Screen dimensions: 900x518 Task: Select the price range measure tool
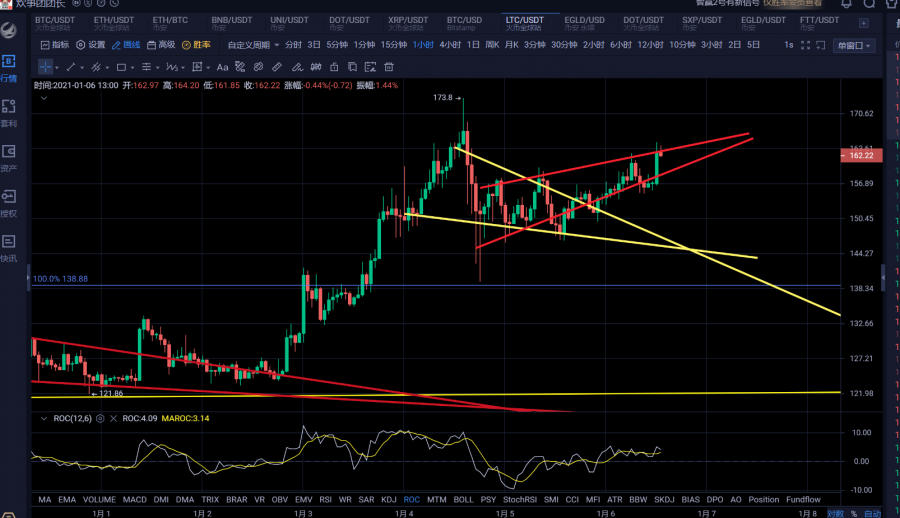(197, 67)
